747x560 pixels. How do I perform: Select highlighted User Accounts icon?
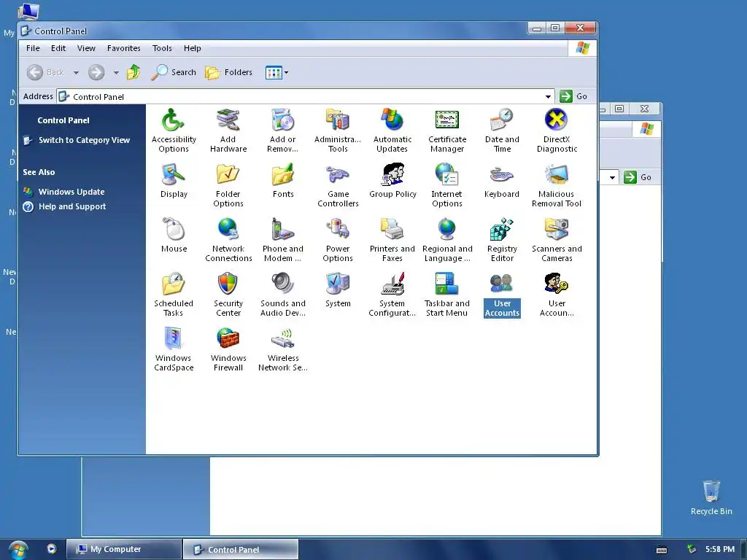502,295
